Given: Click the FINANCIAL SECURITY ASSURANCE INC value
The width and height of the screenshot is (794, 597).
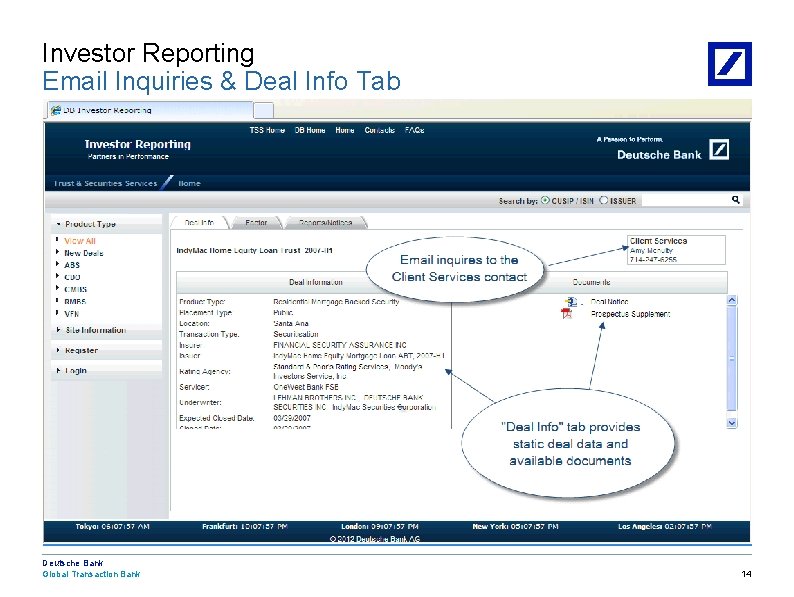Looking at the screenshot, I should 340,345.
